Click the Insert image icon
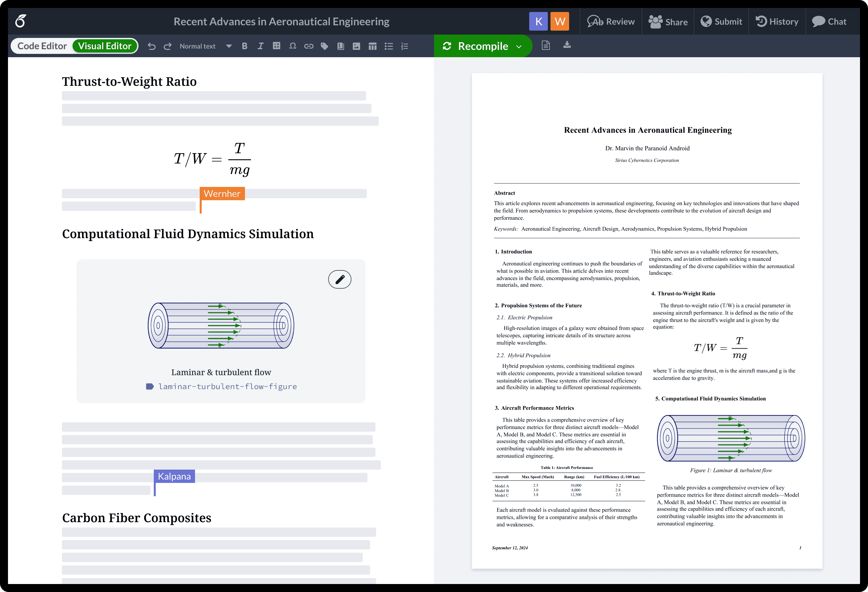This screenshot has width=868, height=592. pyautogui.click(x=356, y=46)
